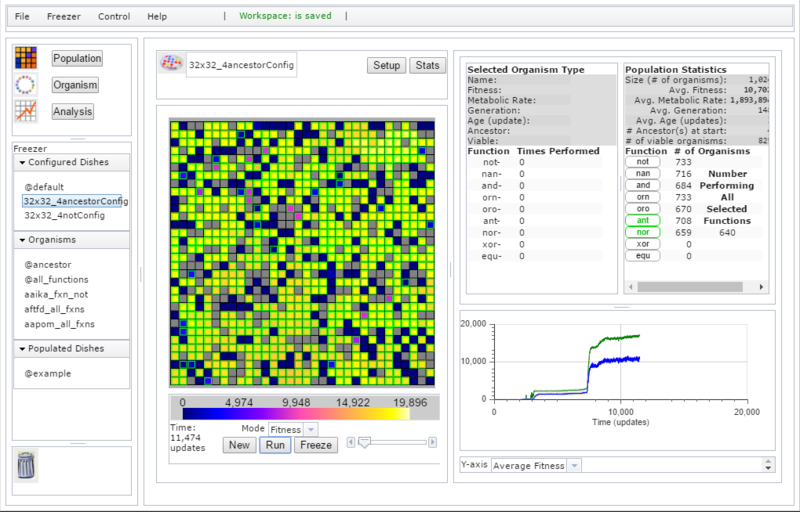Toggle the 'nor' function button off
Viewport: 800px width, 512px height.
click(642, 231)
